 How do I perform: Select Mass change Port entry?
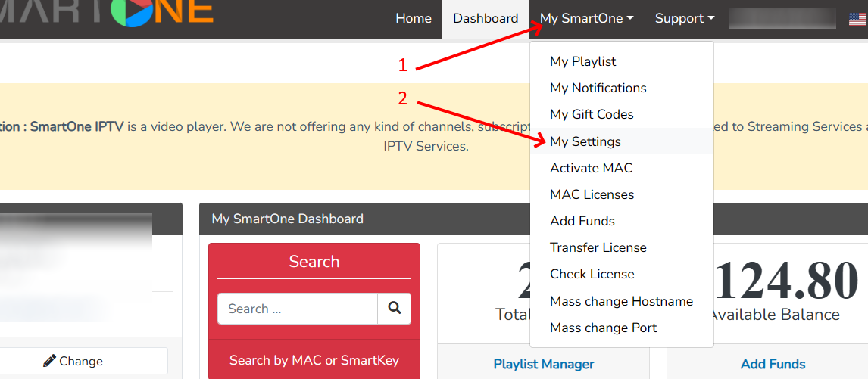622,328
